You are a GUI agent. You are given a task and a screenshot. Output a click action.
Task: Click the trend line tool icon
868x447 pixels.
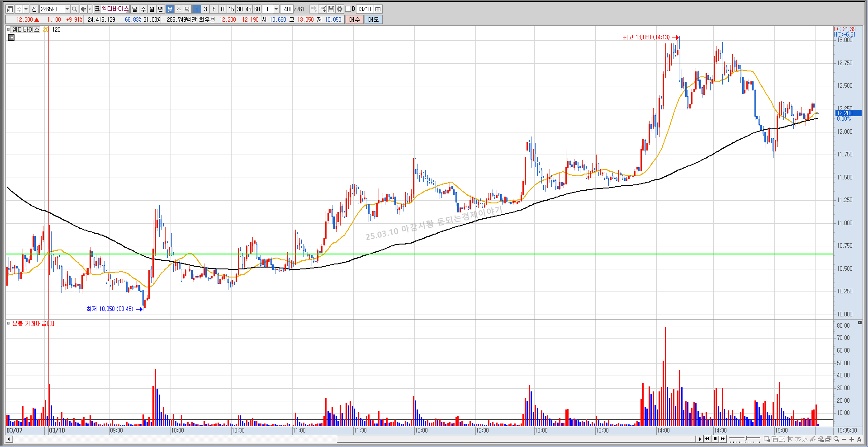797,439
